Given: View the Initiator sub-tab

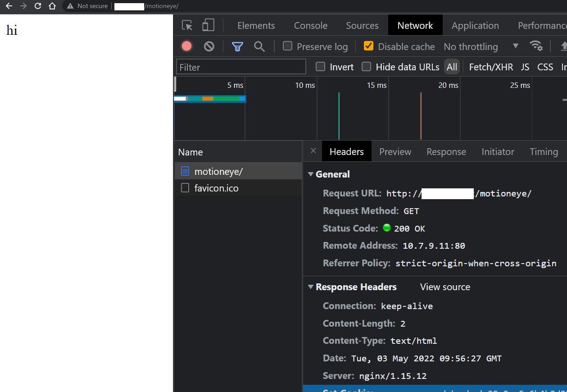Looking at the screenshot, I should click(x=498, y=151).
